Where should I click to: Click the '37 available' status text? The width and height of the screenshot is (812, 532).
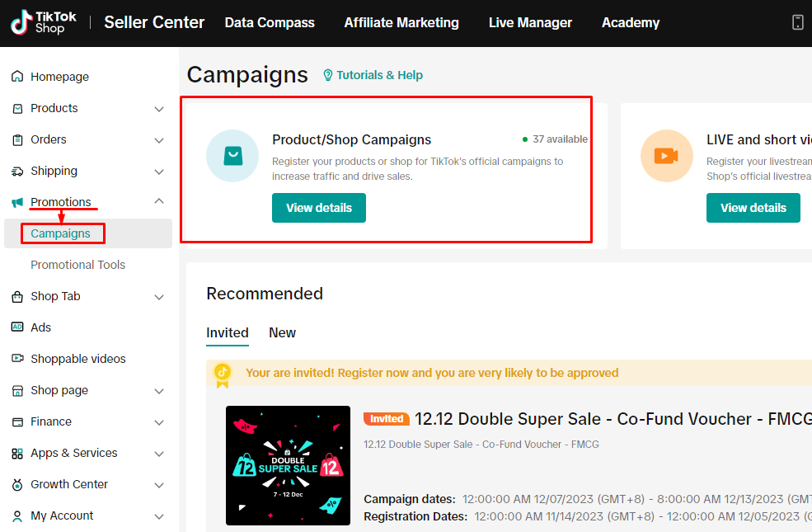(560, 139)
